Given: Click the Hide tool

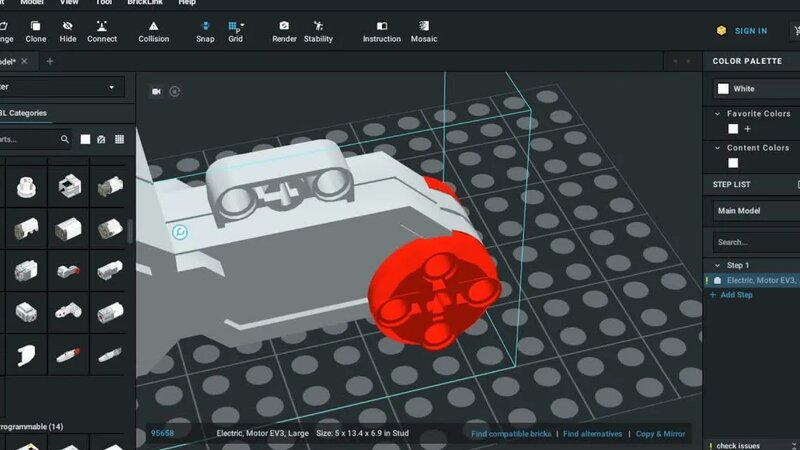Looking at the screenshot, I should coord(67,32).
